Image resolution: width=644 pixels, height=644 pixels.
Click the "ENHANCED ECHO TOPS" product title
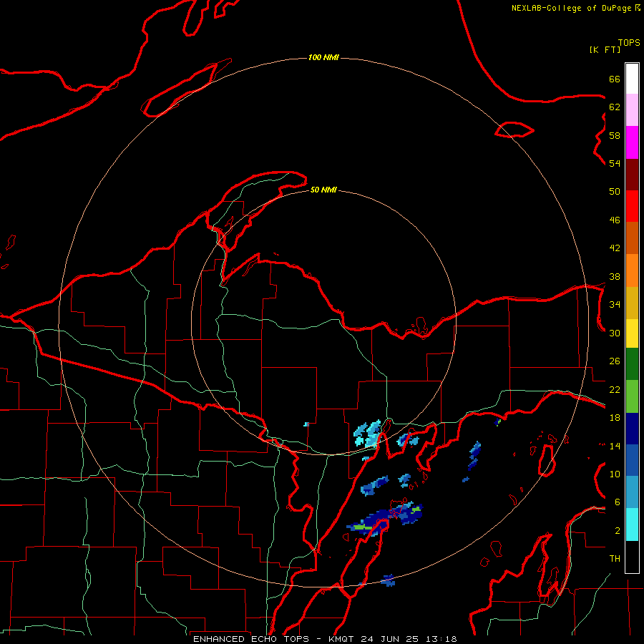point(251,639)
